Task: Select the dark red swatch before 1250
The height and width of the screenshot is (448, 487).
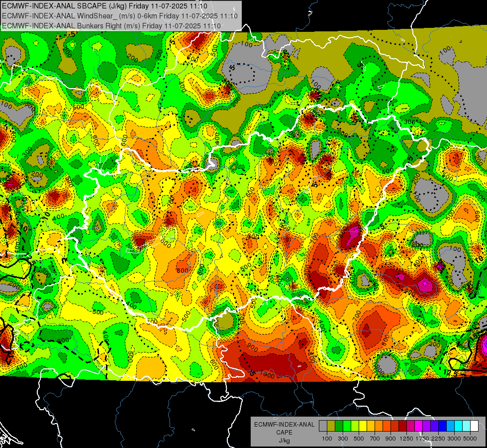Action: point(403,426)
